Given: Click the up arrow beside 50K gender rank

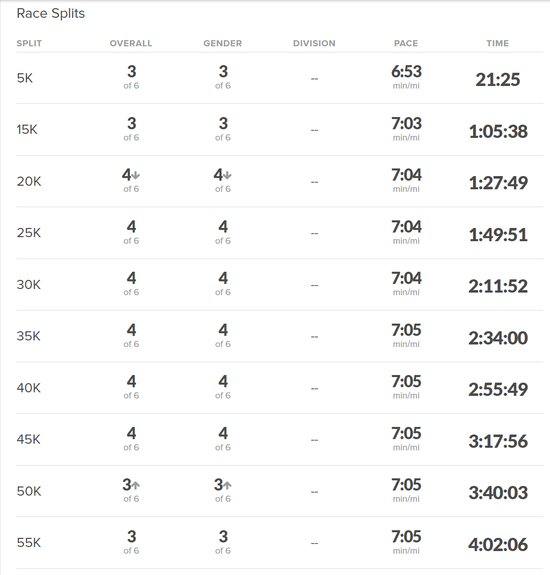Looking at the screenshot, I should (227, 486).
